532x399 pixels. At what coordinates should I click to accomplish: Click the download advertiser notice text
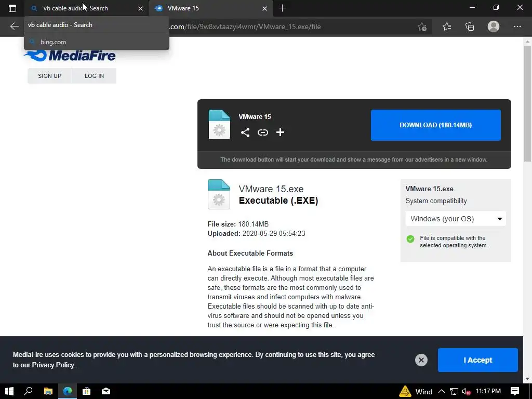(354, 159)
